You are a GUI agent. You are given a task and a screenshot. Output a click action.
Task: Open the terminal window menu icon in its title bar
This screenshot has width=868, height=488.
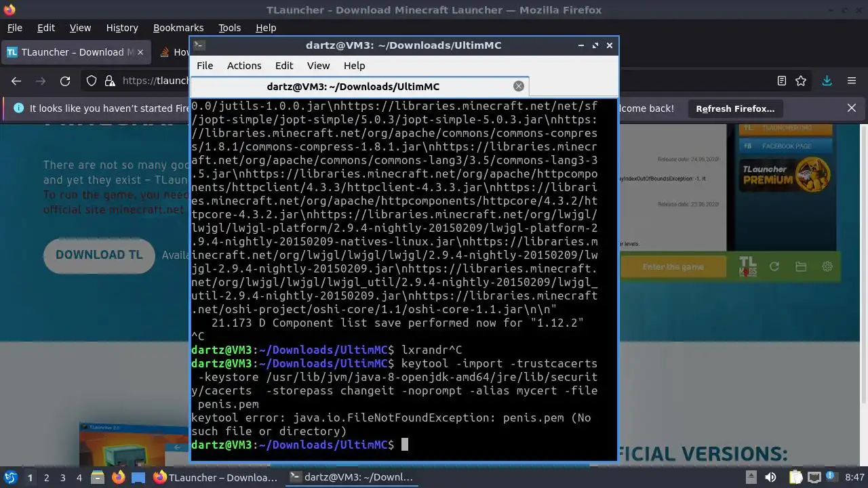point(199,45)
